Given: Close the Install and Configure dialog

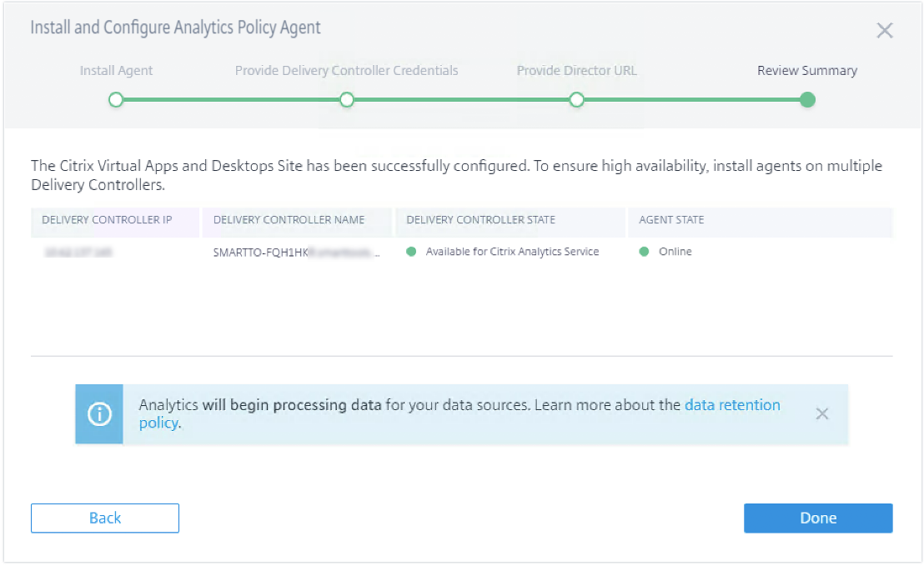Looking at the screenshot, I should coord(885,31).
